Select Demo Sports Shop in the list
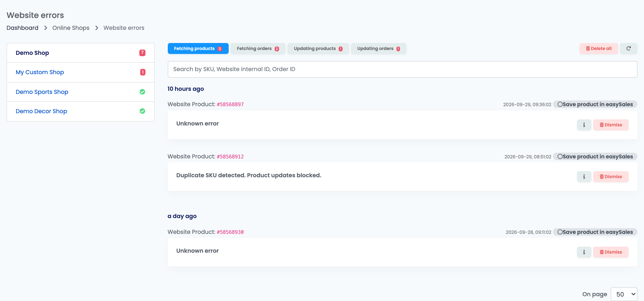Viewport: 644px width, 301px height. (x=81, y=92)
